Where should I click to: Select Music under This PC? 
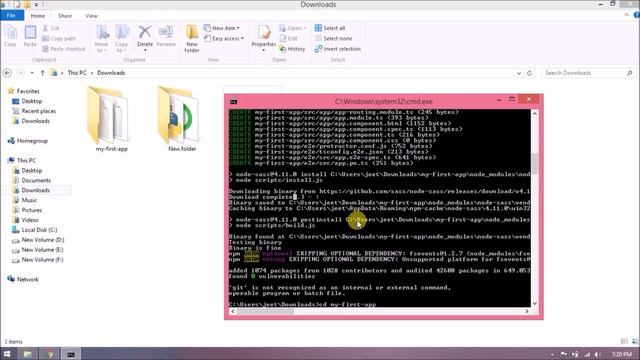coord(29,200)
